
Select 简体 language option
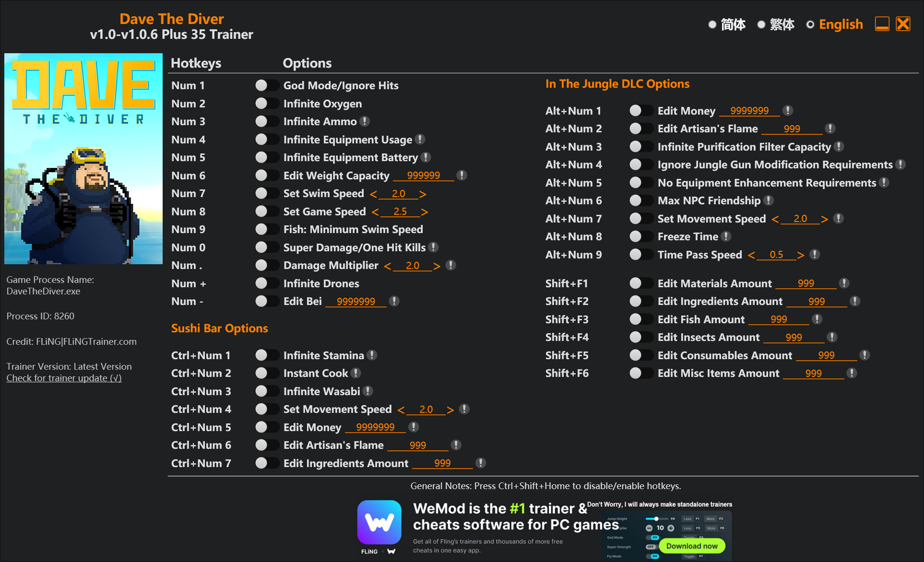[x=727, y=24]
